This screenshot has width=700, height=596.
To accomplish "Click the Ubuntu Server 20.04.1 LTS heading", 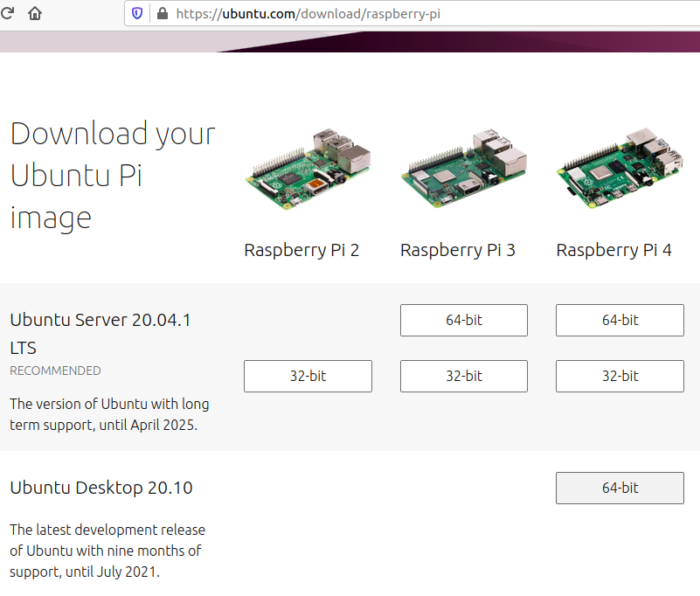I will pos(100,334).
